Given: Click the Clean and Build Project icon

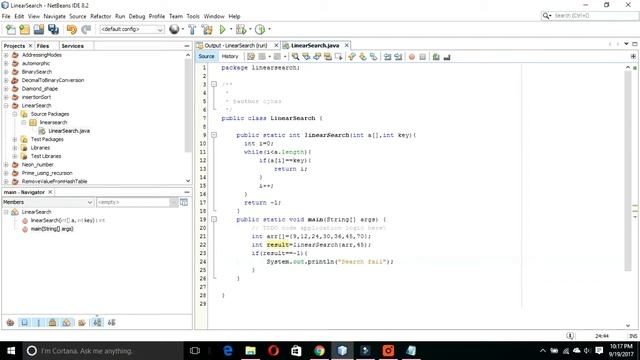Looking at the screenshot, I should pos(207,29).
